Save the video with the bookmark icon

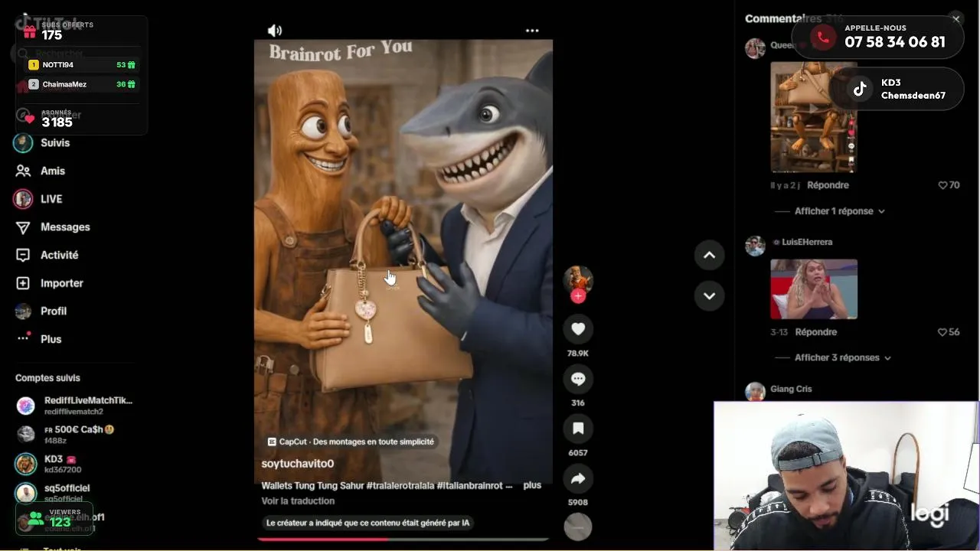coord(578,429)
